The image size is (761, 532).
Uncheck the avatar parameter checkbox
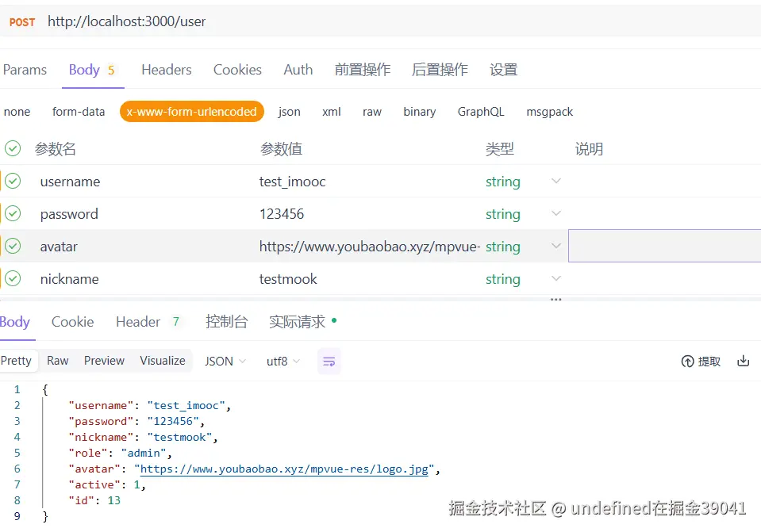[x=13, y=246]
